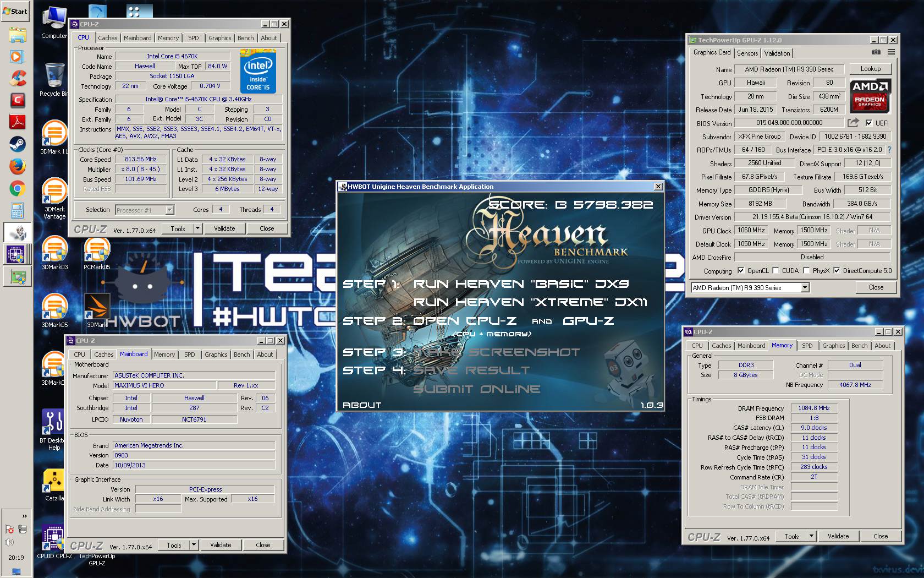The image size is (924, 578).
Task: Toggle the OpenCL checkbox
Action: [741, 270]
